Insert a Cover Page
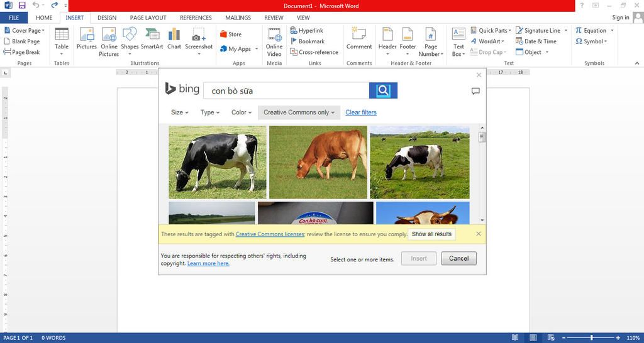Image resolution: width=644 pixels, height=343 pixels. 24,30
